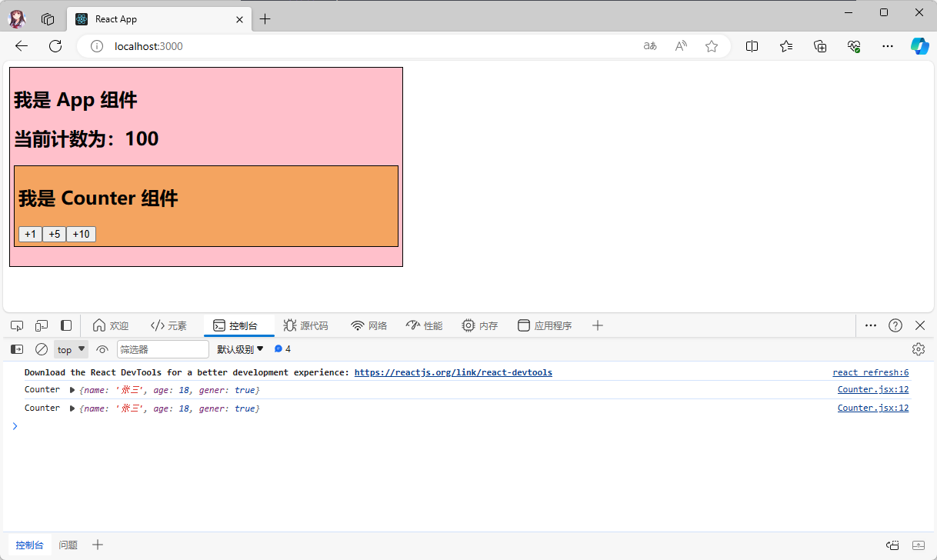The width and height of the screenshot is (937, 560).
Task: Open Copilot in the browser toolbar
Action: (x=920, y=46)
